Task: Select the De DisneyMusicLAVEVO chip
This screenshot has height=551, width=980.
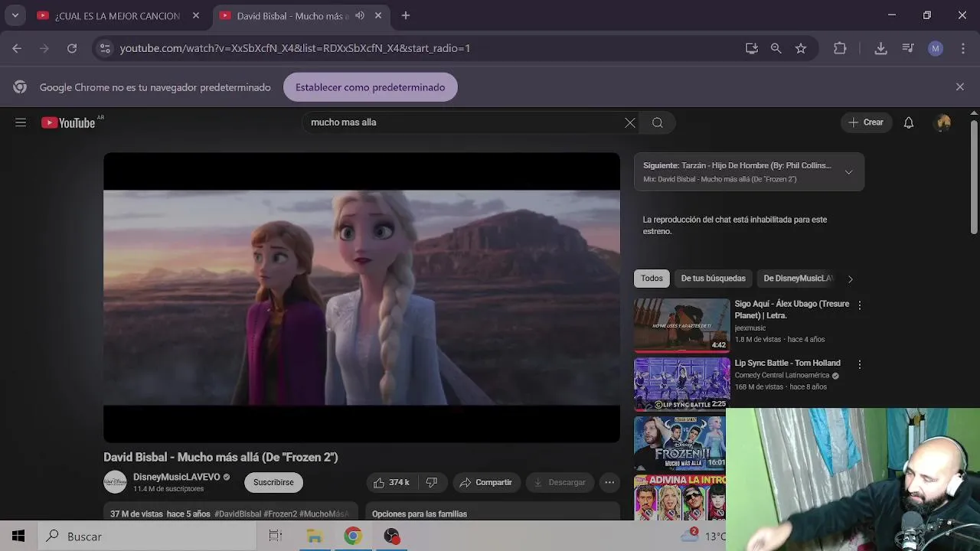Action: pyautogui.click(x=798, y=279)
